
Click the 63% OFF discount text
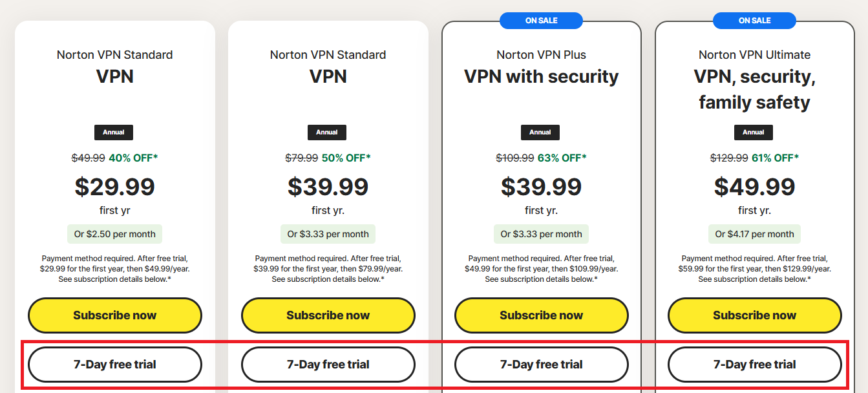(x=562, y=158)
